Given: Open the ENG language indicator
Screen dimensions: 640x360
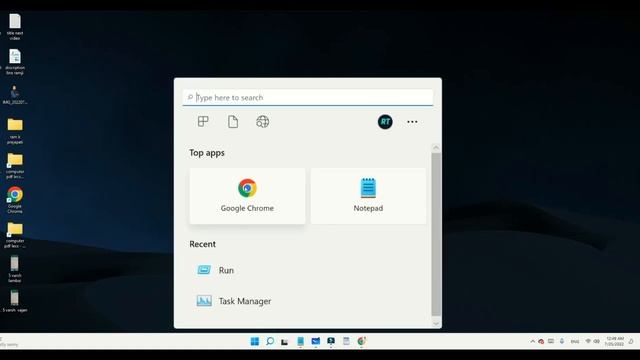Looking at the screenshot, I should 575,341.
